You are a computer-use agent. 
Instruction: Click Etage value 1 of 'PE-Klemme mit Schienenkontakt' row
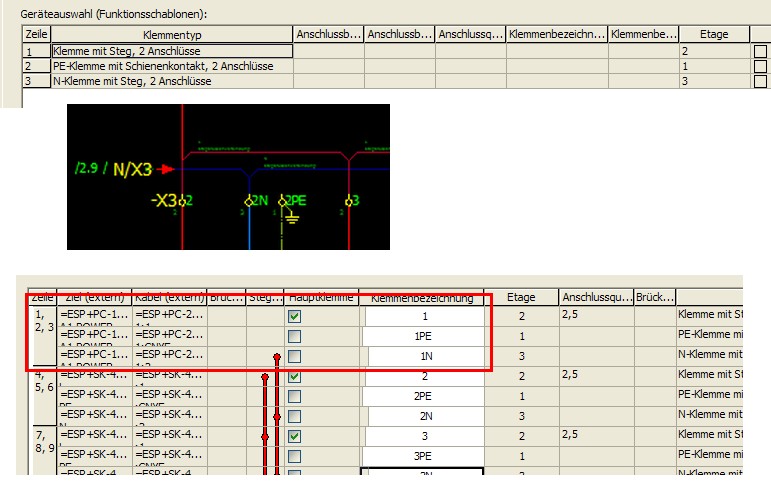point(714,66)
